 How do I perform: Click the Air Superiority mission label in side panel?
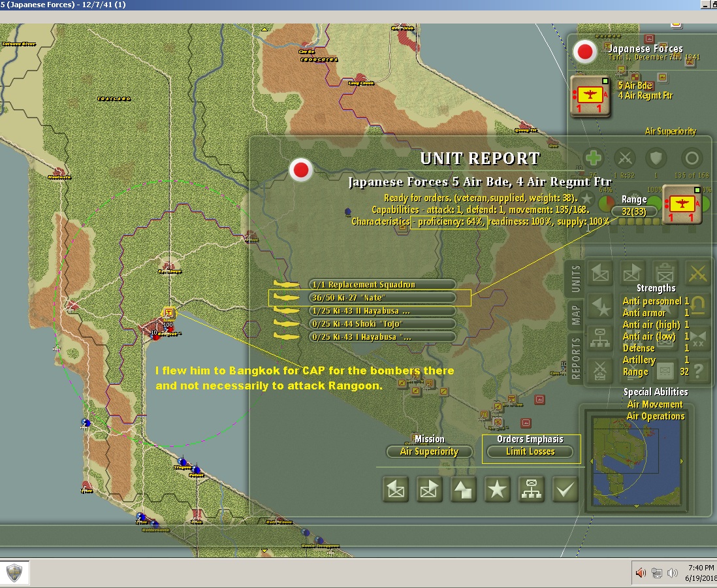pos(671,131)
